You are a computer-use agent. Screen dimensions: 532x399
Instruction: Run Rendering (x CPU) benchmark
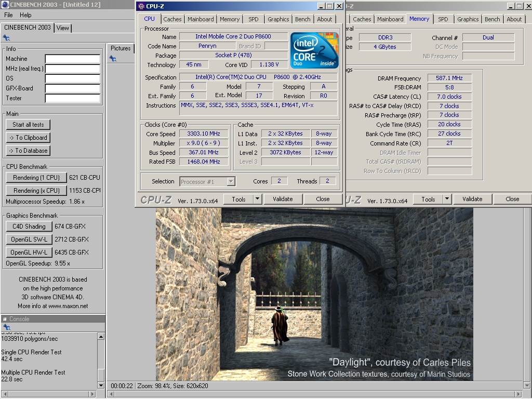click(x=36, y=191)
